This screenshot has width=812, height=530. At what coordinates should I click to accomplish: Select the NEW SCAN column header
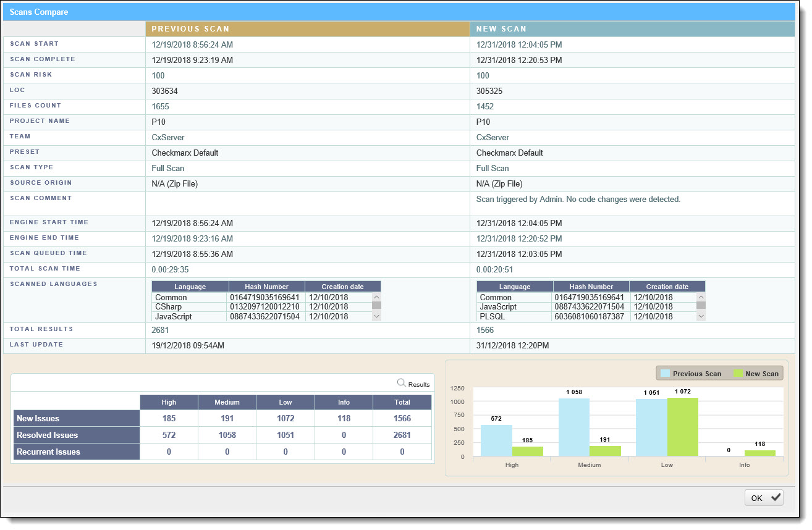click(x=632, y=29)
